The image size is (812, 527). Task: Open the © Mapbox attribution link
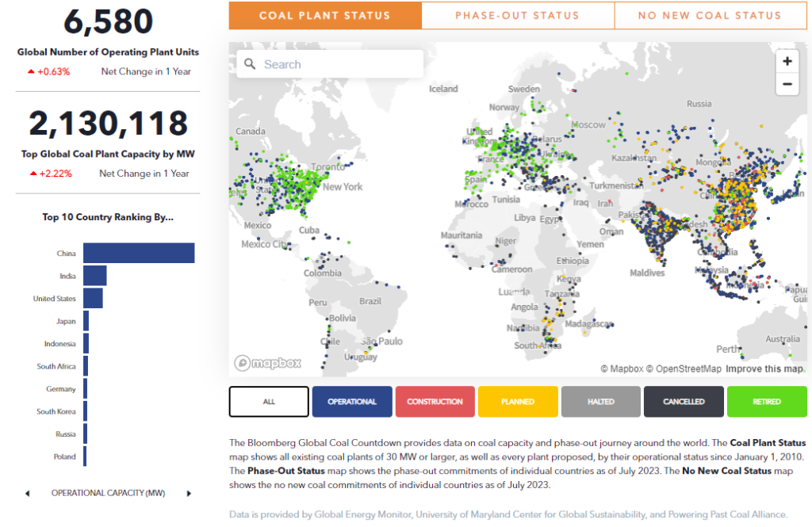click(x=622, y=369)
